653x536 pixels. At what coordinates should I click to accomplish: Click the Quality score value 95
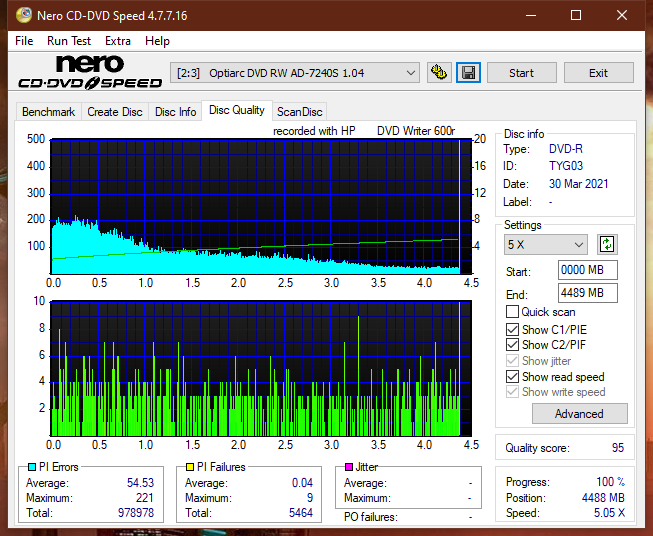tap(618, 448)
